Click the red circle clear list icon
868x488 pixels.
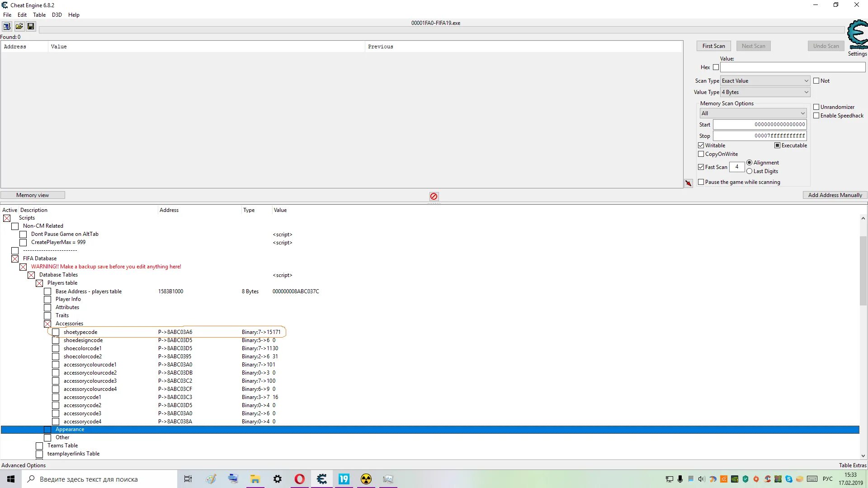(x=434, y=196)
